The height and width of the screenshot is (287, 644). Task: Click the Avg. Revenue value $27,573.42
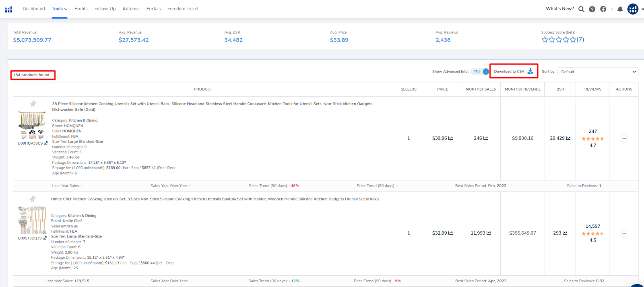[x=134, y=40]
